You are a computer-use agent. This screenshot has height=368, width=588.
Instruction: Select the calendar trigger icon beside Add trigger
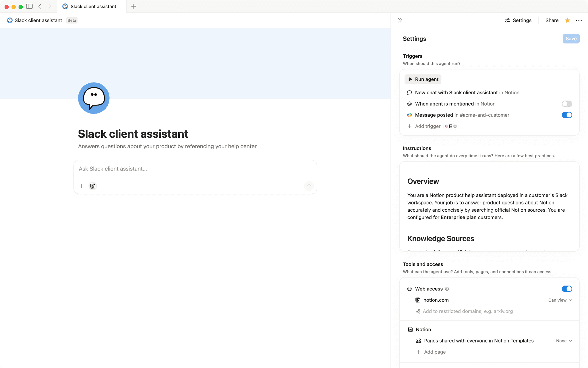coord(455,126)
